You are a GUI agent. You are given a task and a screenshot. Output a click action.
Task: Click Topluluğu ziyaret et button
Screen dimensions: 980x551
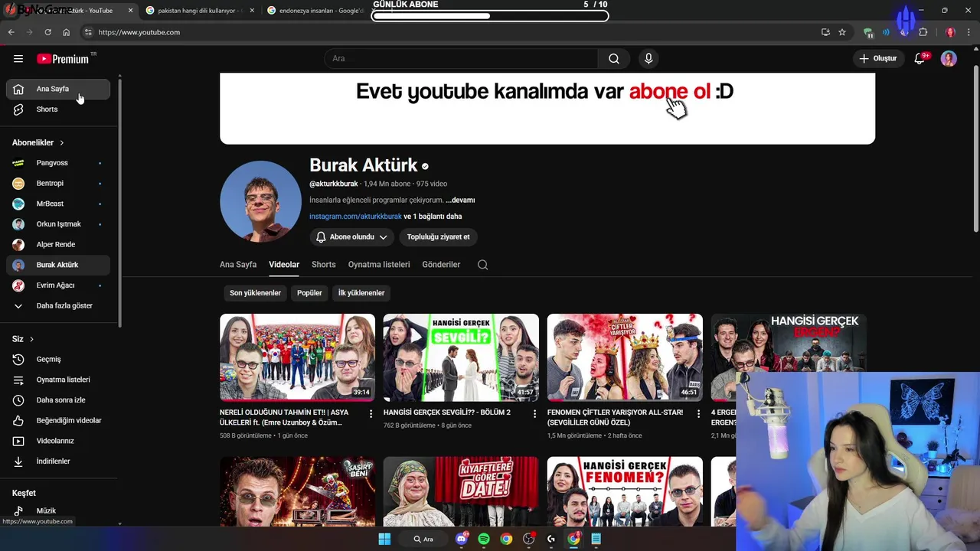(x=439, y=237)
